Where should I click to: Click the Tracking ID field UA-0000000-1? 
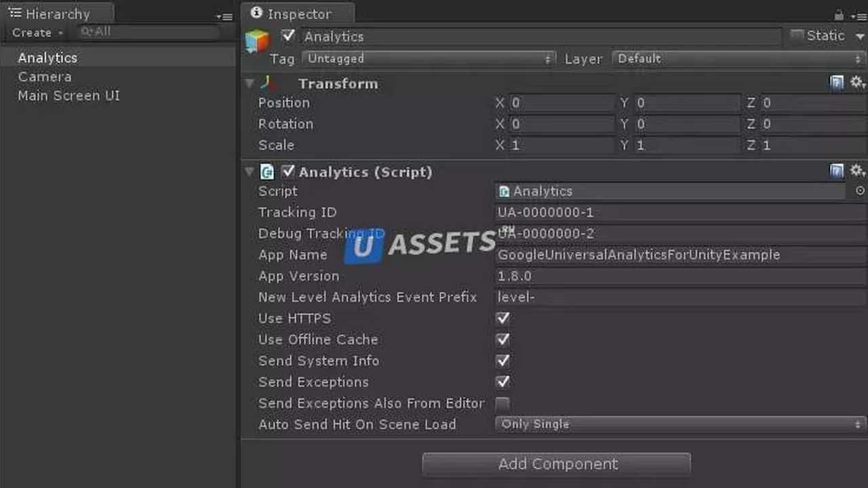681,212
